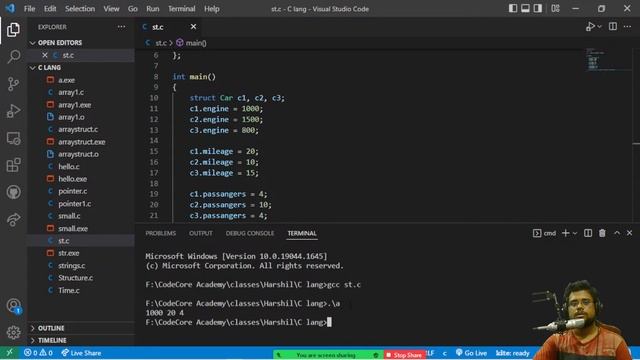Image resolution: width=640 pixels, height=360 pixels.
Task: Click the Run Code play icon
Action: pyautogui.click(x=590, y=27)
